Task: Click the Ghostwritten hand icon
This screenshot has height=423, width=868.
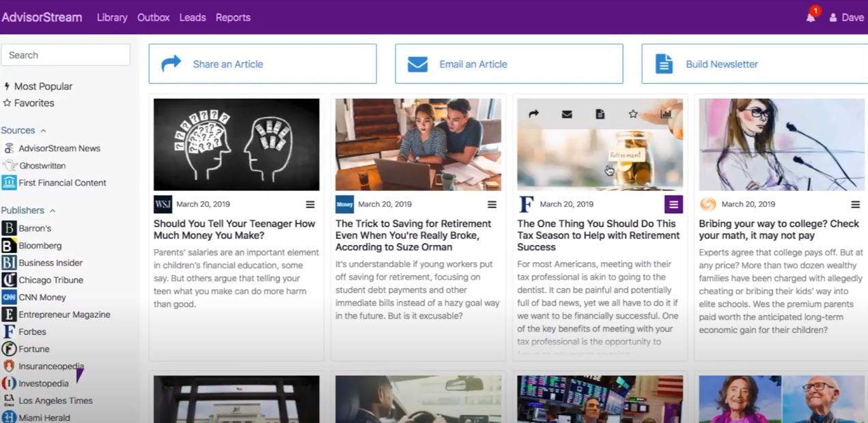Action: (x=10, y=165)
